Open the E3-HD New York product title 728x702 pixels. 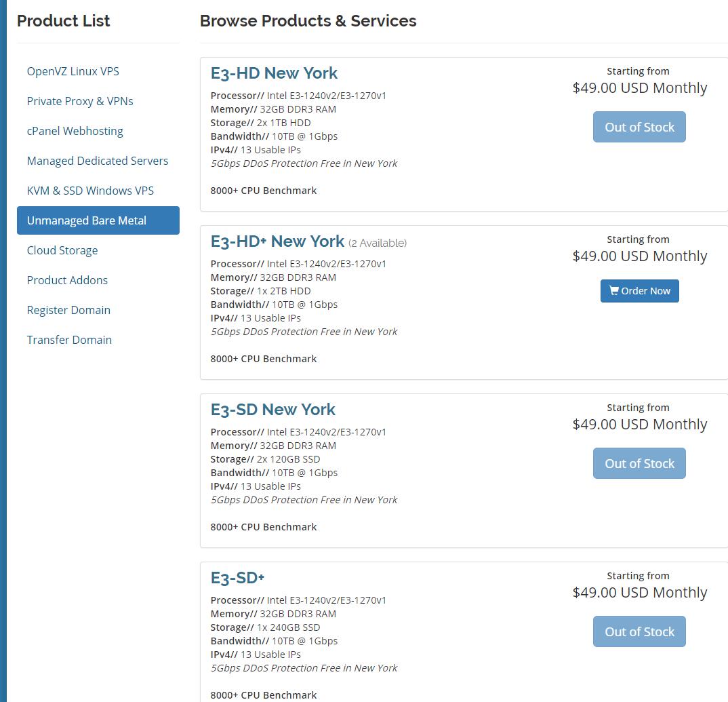point(274,73)
